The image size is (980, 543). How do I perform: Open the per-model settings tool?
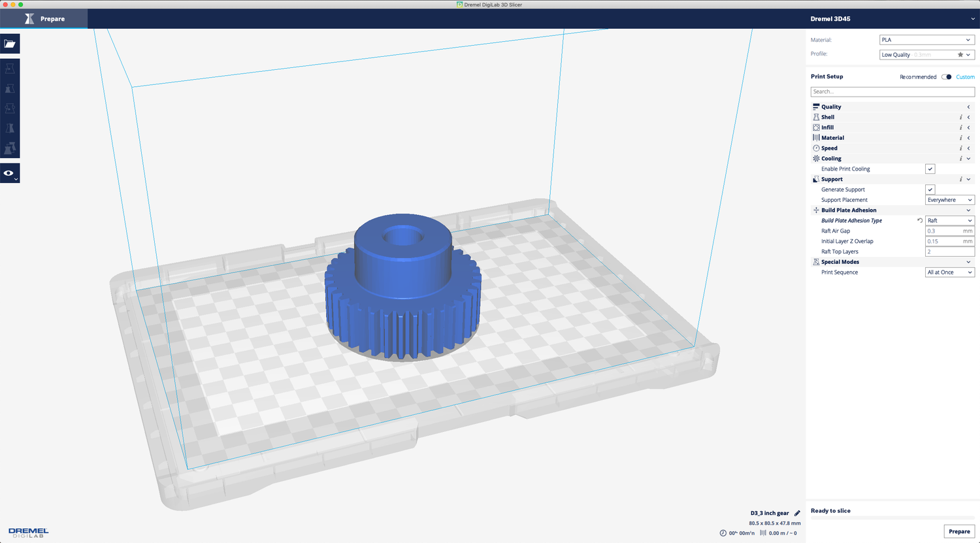tap(10, 148)
